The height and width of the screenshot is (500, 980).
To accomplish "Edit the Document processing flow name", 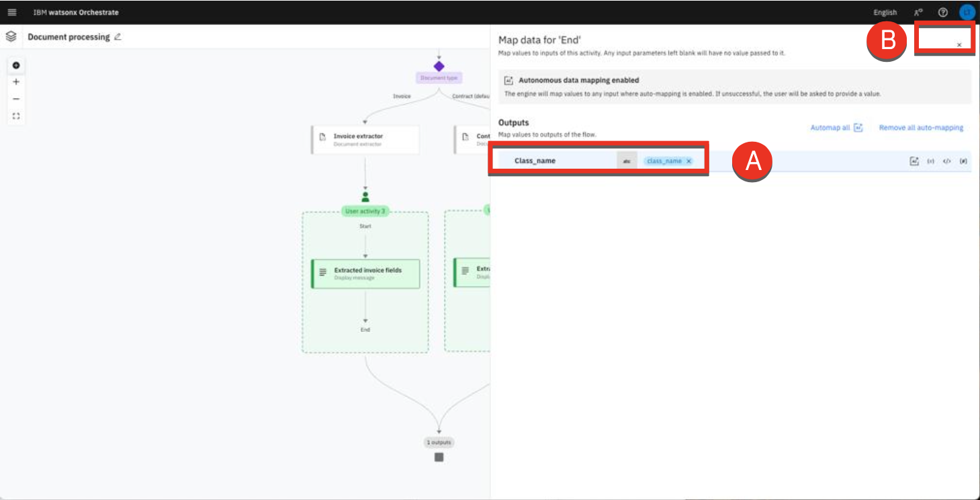I will (118, 37).
